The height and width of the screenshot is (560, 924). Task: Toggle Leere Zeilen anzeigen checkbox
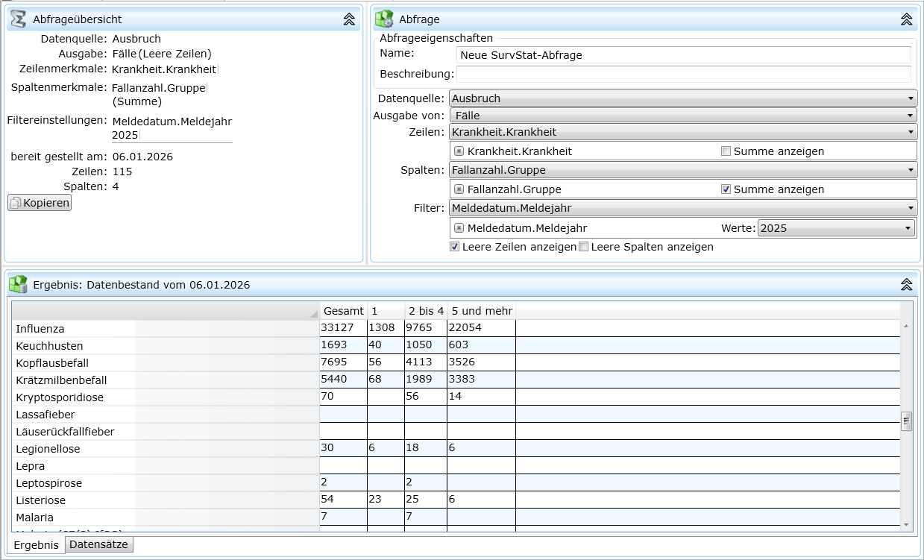coord(455,247)
